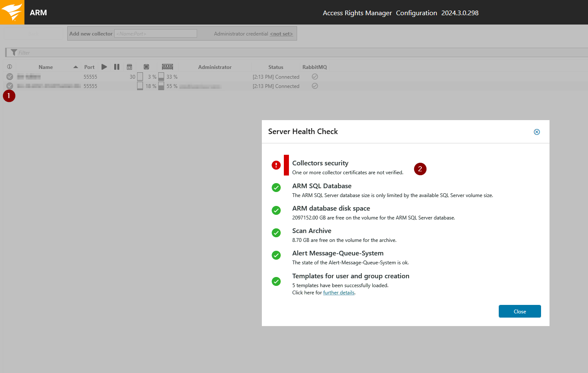This screenshot has height=373, width=588.
Task: Click status check icon of 18 % CPU collector row
Action: pos(9,86)
